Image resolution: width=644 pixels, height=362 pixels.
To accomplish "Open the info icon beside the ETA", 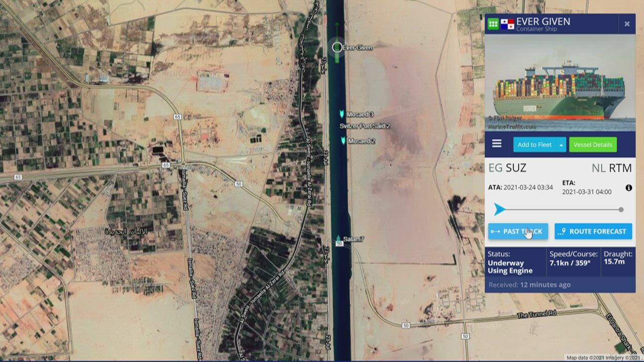I will point(628,188).
